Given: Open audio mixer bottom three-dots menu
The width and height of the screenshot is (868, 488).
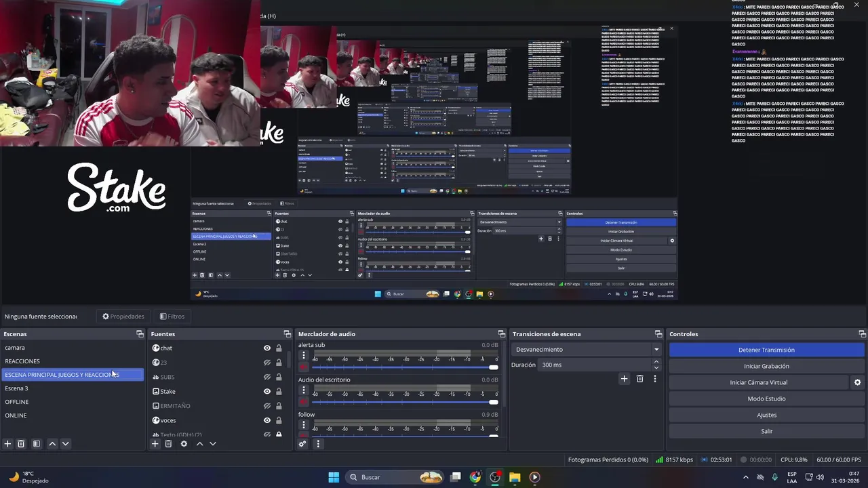Looking at the screenshot, I should [318, 444].
